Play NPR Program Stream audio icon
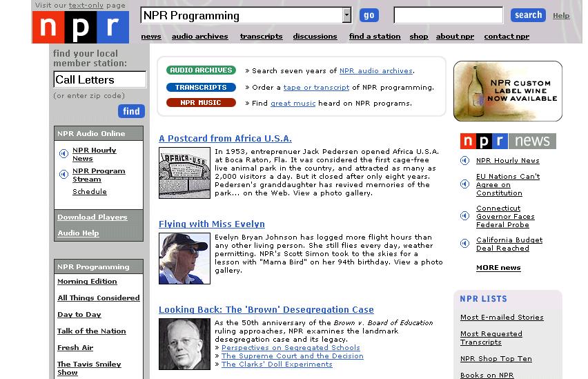Screen dimensions: 588x379 coord(63,175)
